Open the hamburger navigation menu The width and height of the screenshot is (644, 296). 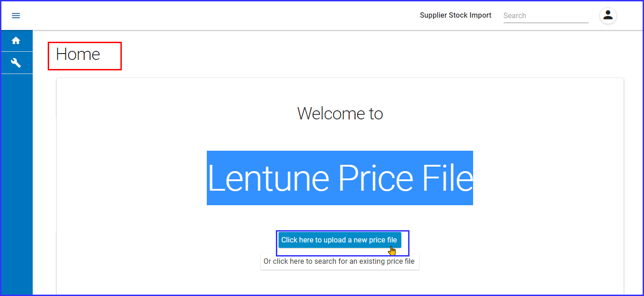[16, 15]
